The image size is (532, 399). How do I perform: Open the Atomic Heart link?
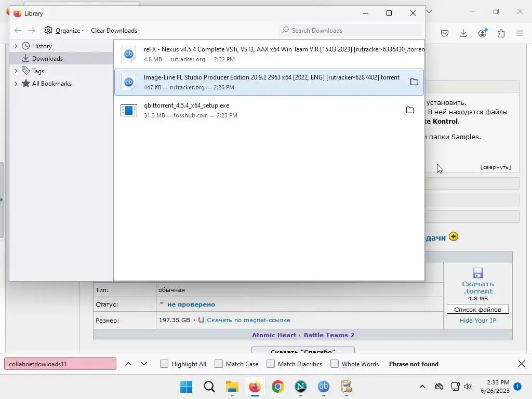(274, 335)
